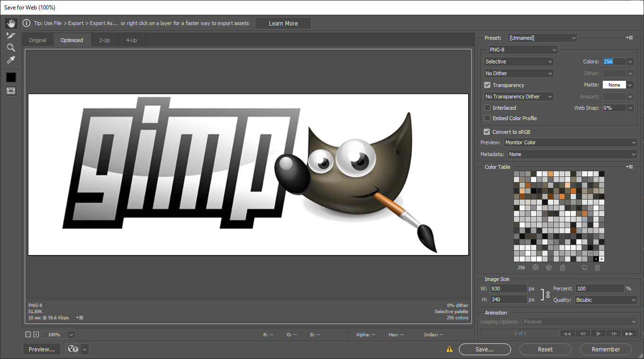Enable Embed Color Profile checkbox
The width and height of the screenshot is (644, 359).
click(487, 118)
